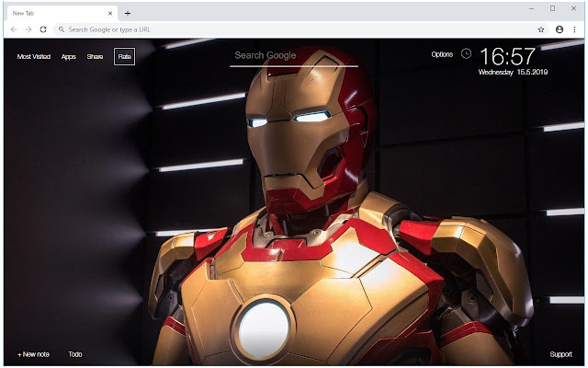Minimize the browser window

pos(531,8)
